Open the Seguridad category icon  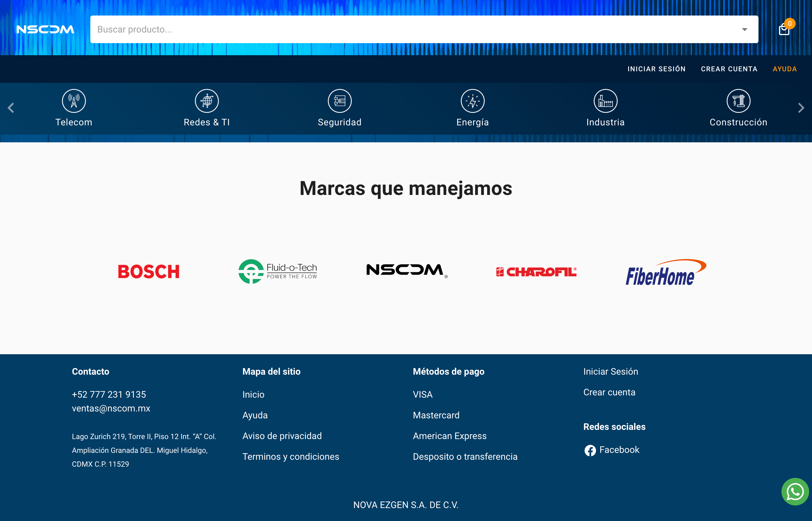340,101
